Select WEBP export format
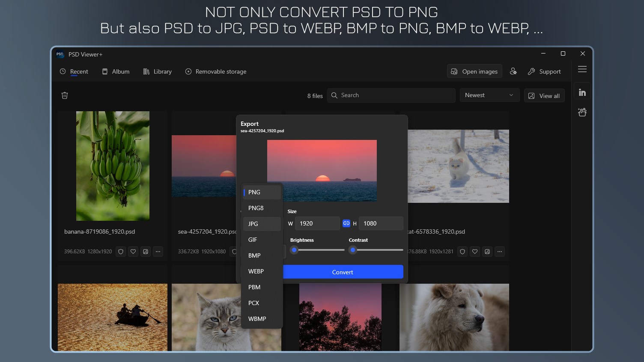This screenshot has width=644, height=362. [x=262, y=271]
